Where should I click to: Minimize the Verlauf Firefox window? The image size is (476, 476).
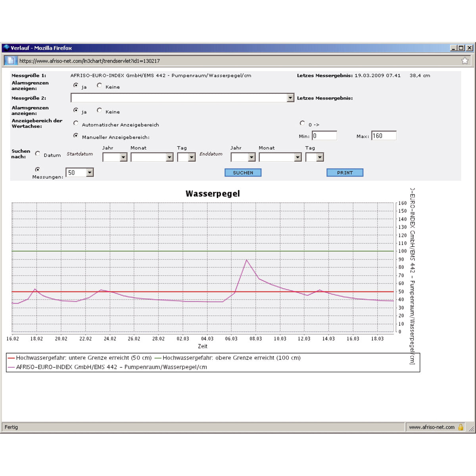point(453,48)
